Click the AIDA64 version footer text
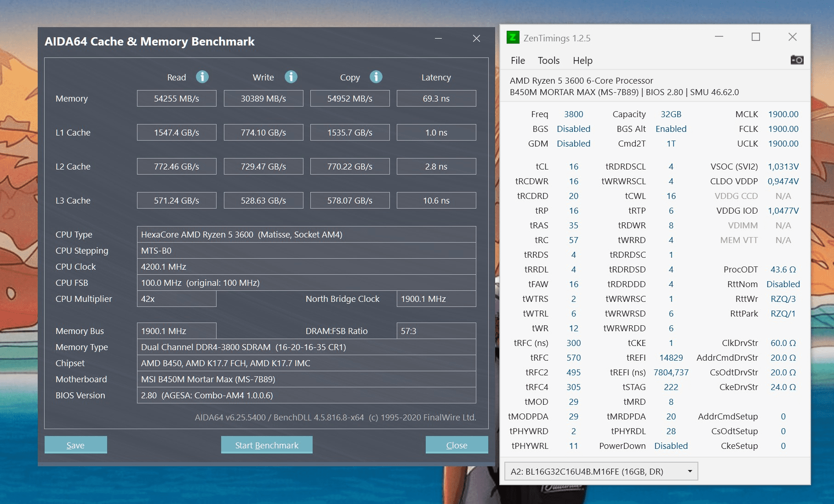834x504 pixels. click(x=335, y=417)
